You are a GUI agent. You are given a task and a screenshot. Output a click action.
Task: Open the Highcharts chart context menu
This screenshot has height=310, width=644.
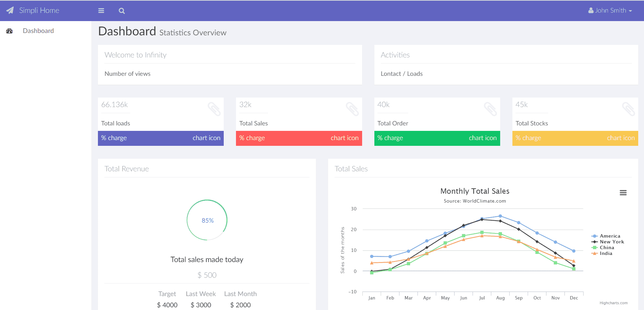click(x=623, y=193)
